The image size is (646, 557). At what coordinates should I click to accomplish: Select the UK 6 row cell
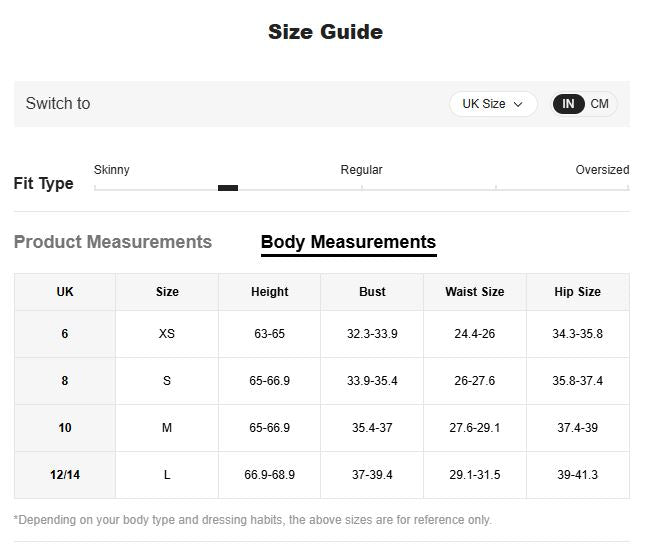tap(65, 334)
